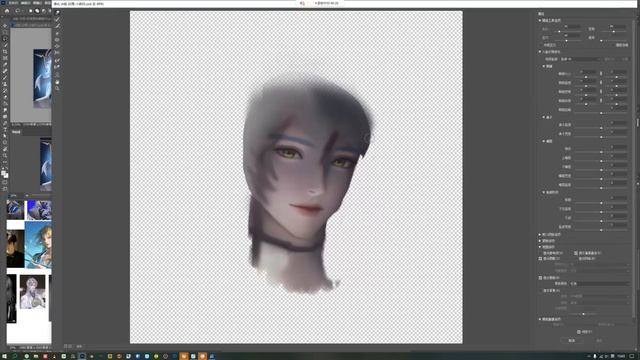
Task: Adjust the Smile slider
Action: (601, 152)
